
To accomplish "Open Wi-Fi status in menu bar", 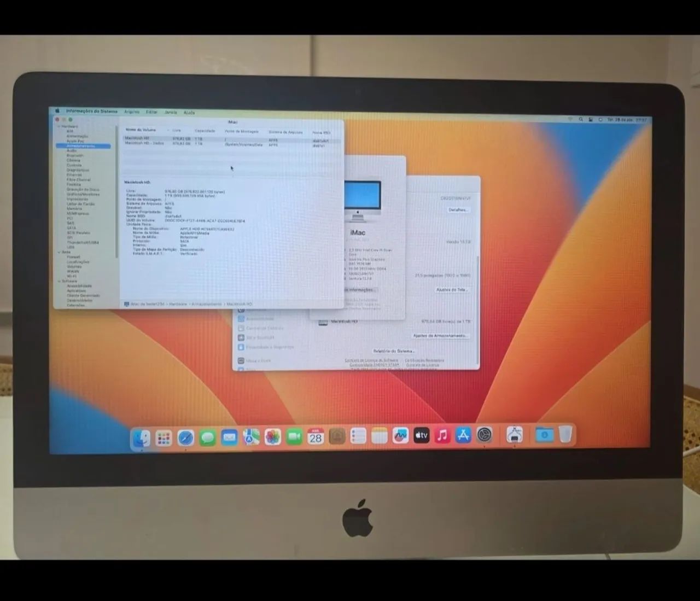I will tap(570, 119).
